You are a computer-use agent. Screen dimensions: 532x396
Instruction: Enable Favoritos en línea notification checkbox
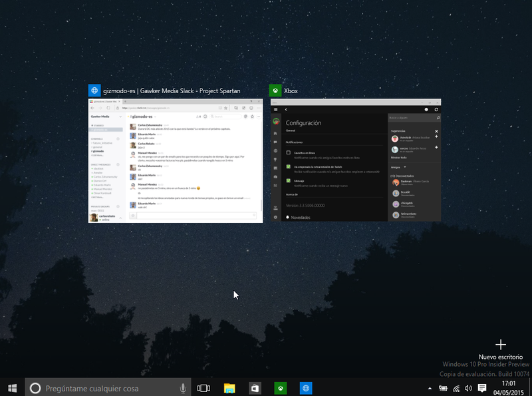[289, 153]
